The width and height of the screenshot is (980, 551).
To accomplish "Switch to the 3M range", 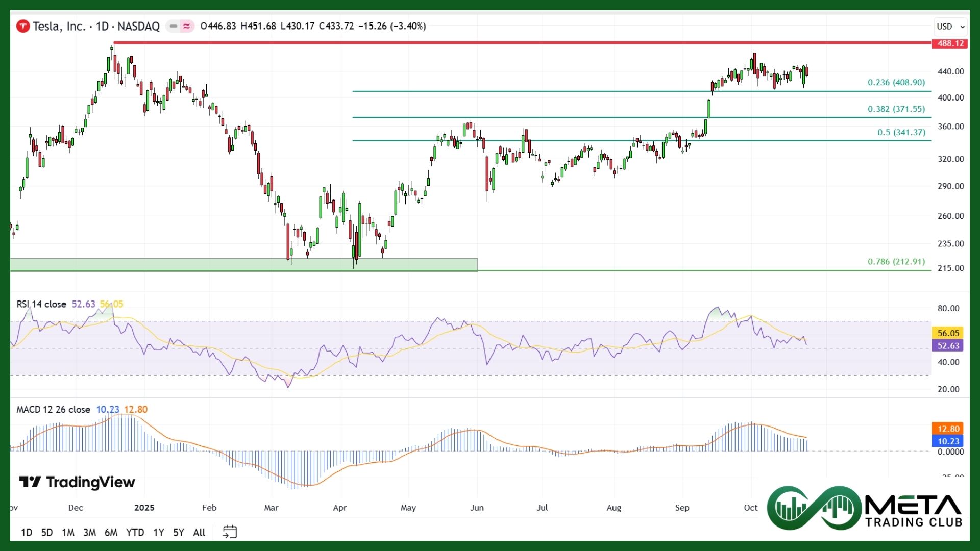I will pyautogui.click(x=89, y=533).
